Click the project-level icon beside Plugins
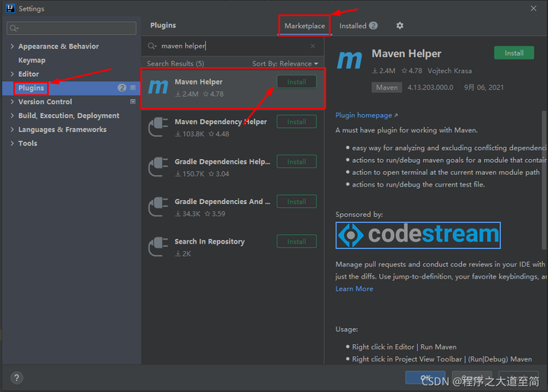This screenshot has width=548, height=392. (132, 88)
